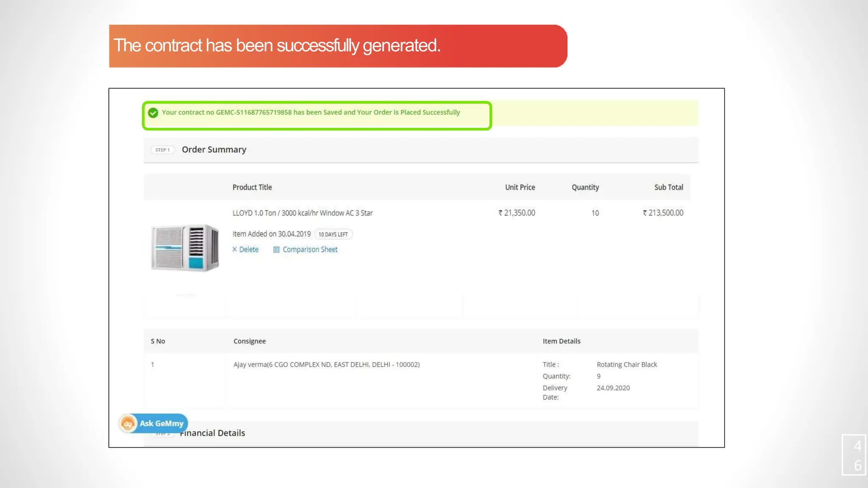868x488 pixels.
Task: Click the Ask GeMmy mascot icon
Action: pos(128,423)
